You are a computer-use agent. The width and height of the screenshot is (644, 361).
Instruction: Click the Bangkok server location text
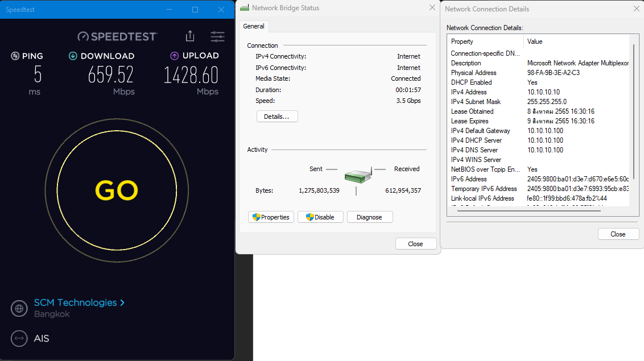52,314
